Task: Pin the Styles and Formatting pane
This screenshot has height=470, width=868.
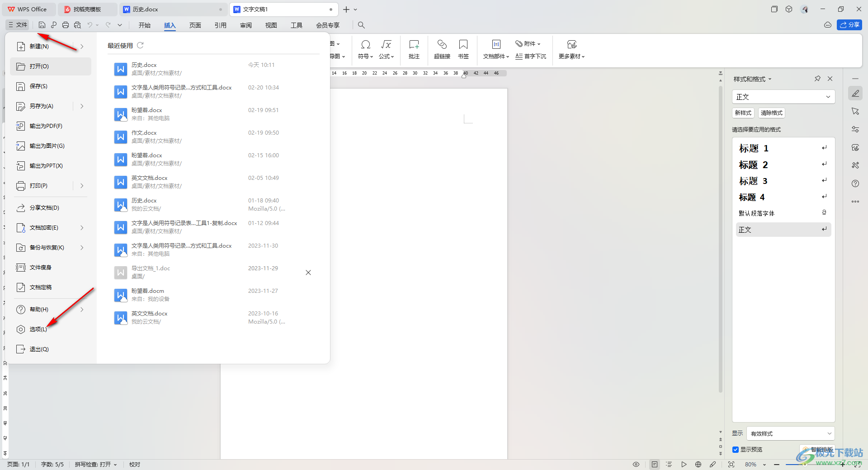Action: click(x=817, y=79)
